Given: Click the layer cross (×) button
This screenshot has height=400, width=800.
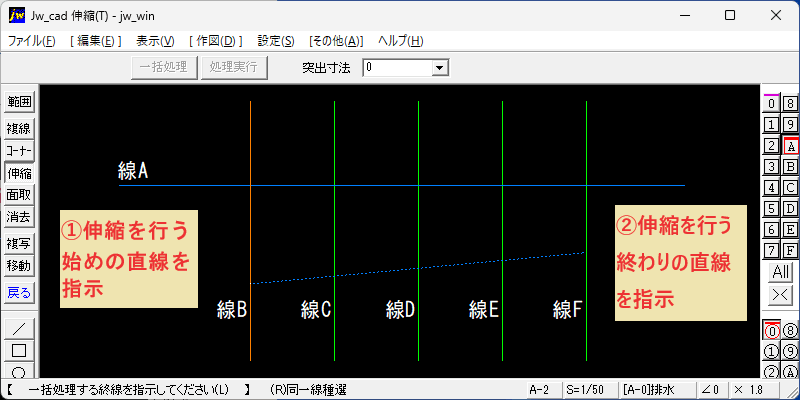Looking at the screenshot, I should coord(781,295).
